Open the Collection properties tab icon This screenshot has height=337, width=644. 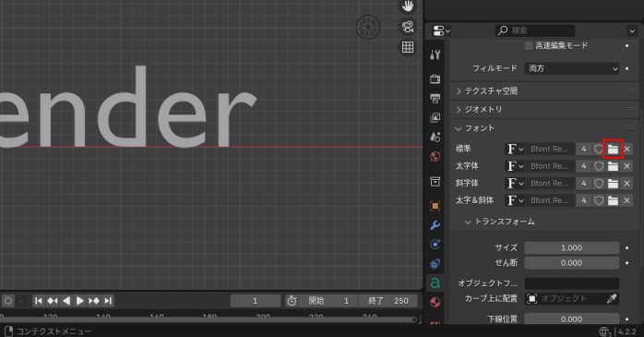(435, 181)
